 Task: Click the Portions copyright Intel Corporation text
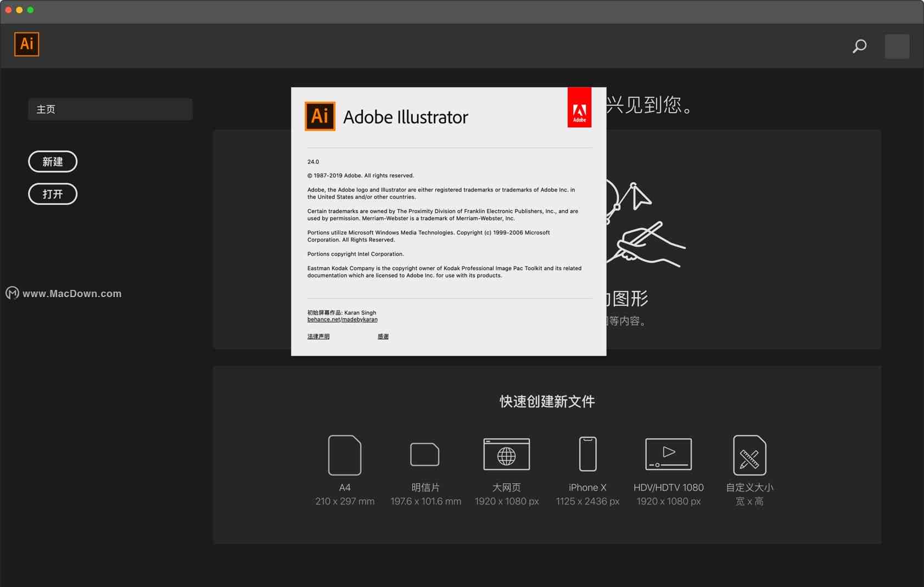[356, 254]
